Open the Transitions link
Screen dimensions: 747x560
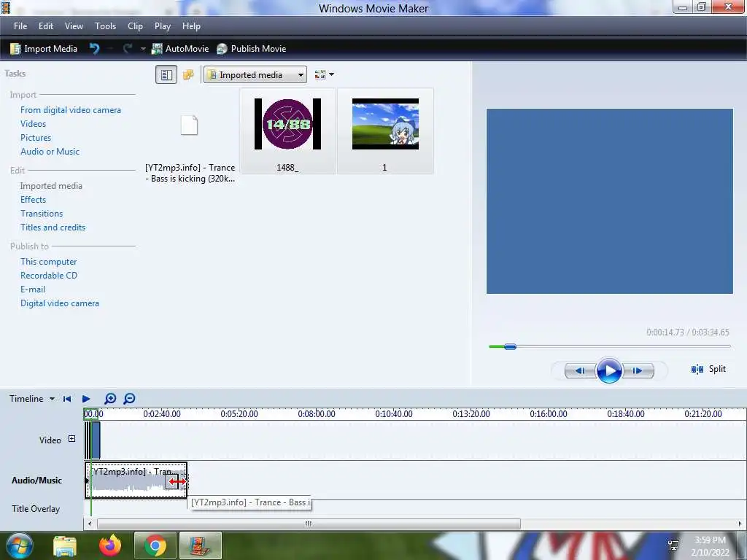42,214
